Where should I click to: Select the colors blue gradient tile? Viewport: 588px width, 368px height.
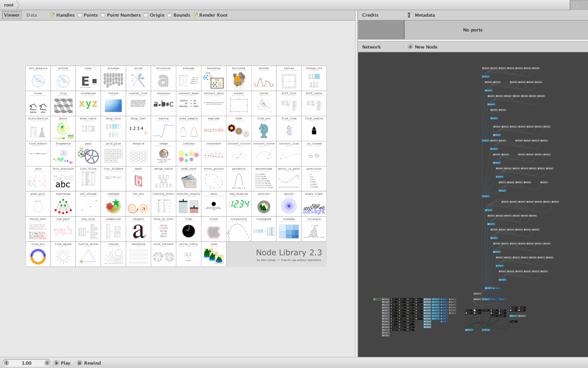[113, 104]
